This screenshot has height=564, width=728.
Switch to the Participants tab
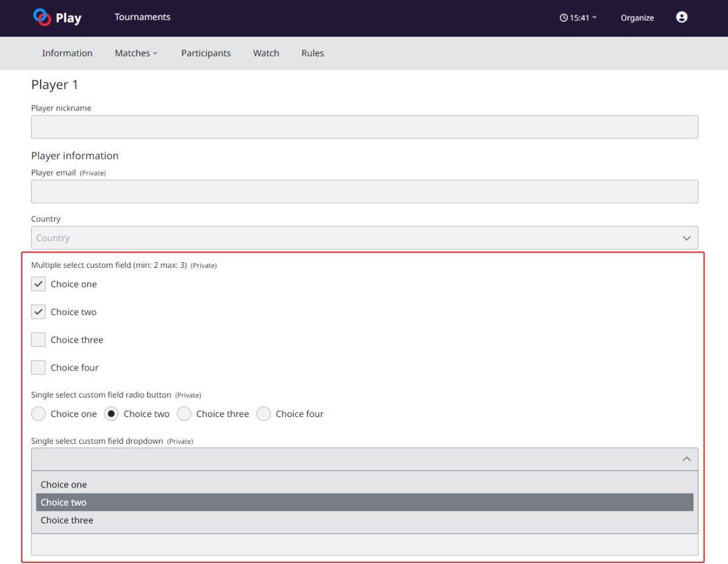coord(206,53)
